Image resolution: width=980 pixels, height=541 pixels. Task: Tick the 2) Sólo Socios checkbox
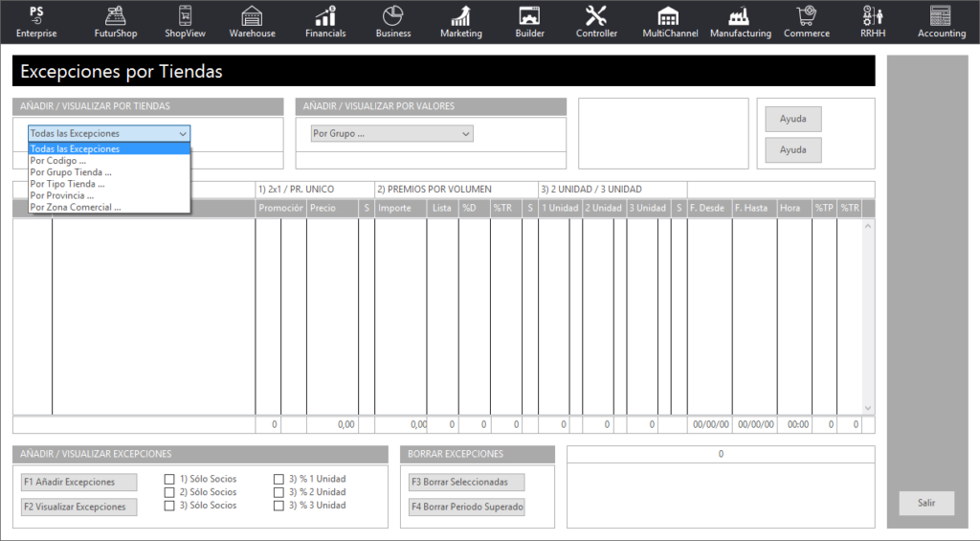click(x=169, y=492)
